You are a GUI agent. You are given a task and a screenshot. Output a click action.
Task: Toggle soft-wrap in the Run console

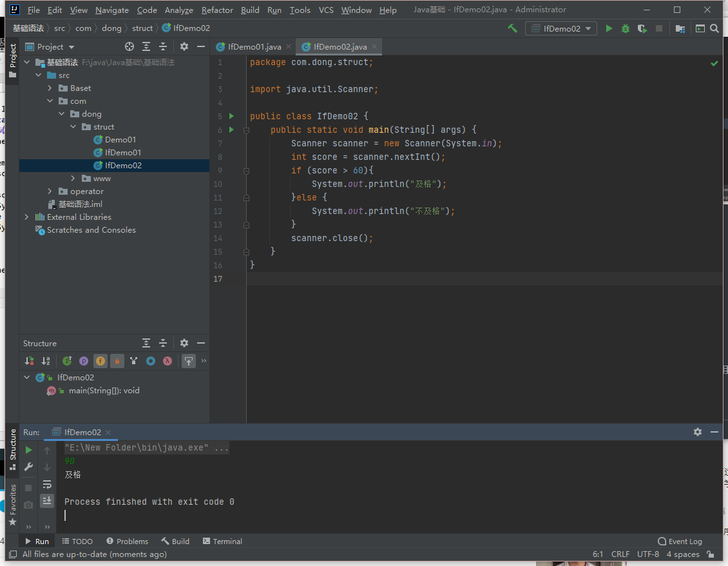pyautogui.click(x=47, y=484)
